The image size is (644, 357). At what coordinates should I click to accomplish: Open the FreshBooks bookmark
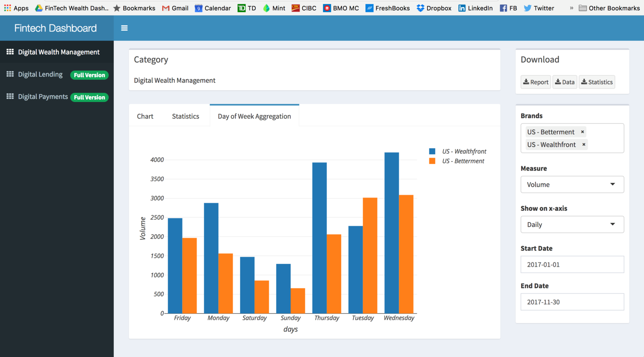388,8
